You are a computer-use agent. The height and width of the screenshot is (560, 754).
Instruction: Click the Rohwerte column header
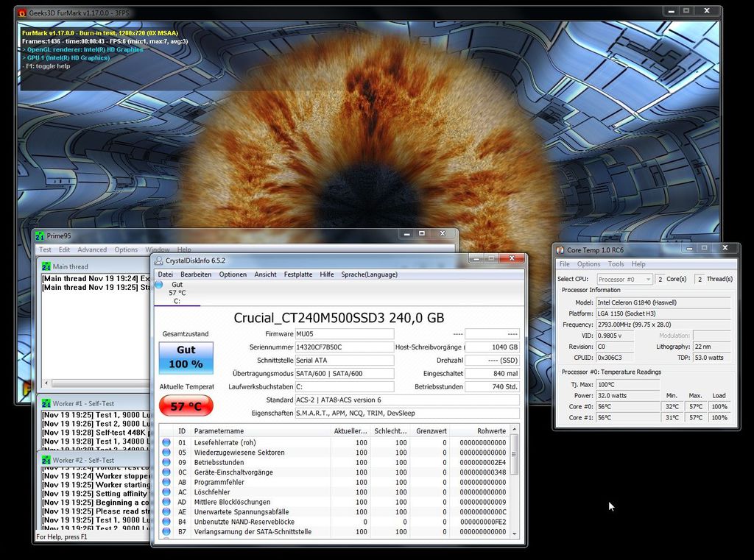point(481,430)
